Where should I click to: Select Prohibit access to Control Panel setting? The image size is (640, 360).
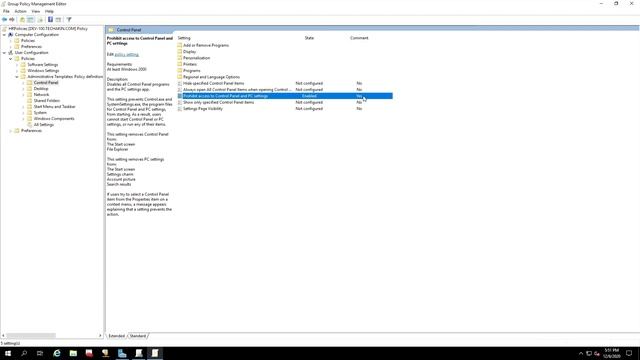(x=285, y=96)
